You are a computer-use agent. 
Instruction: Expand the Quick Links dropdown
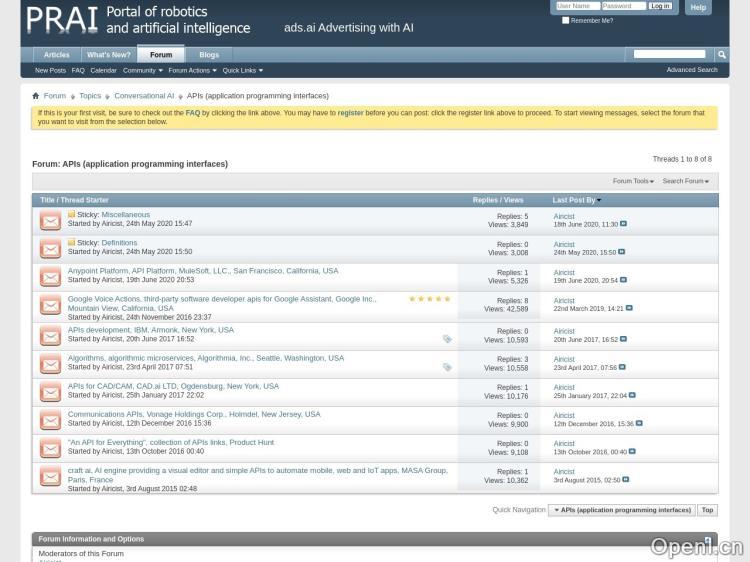tap(243, 70)
